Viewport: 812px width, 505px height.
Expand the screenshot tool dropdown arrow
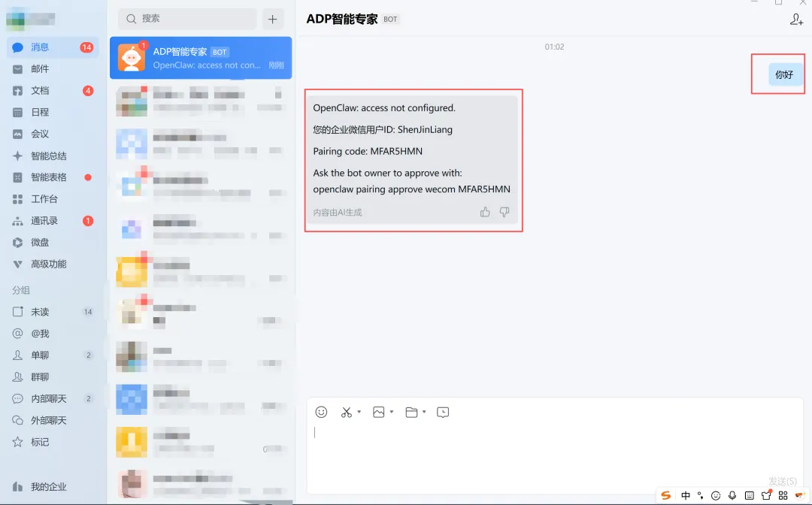tap(359, 413)
